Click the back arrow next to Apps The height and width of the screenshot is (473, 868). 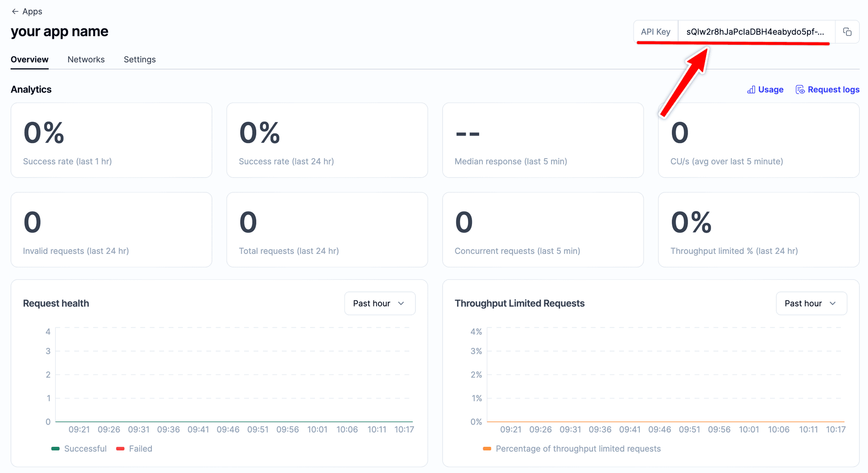click(14, 11)
